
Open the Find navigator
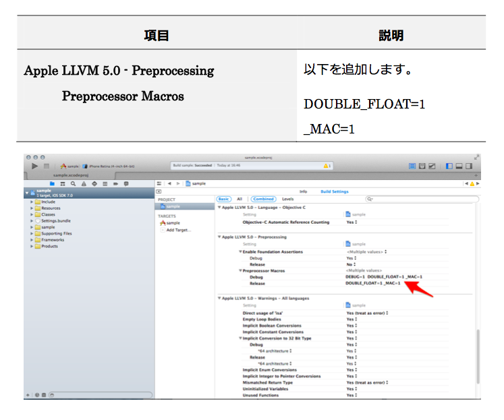(74, 183)
